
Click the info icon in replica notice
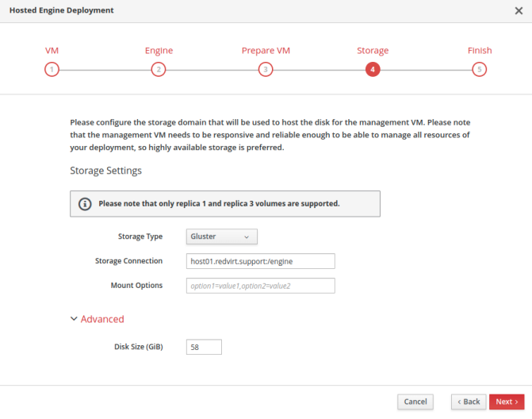85,204
